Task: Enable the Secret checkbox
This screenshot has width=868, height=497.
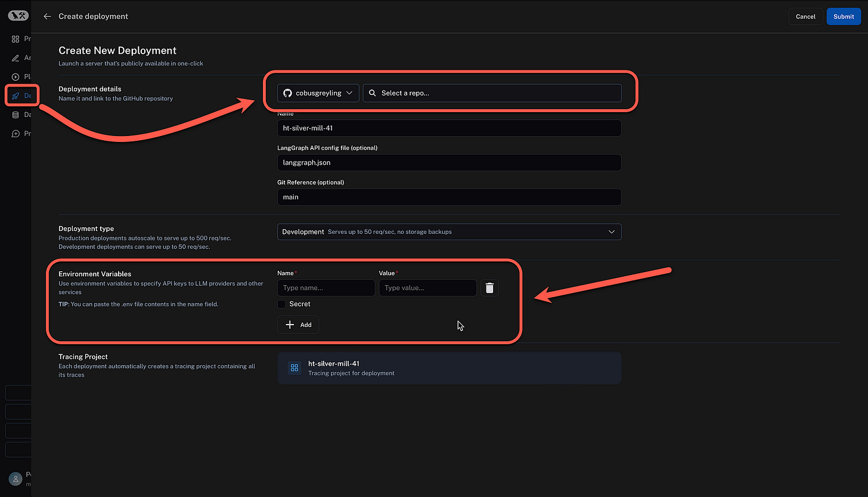Action: click(x=282, y=304)
